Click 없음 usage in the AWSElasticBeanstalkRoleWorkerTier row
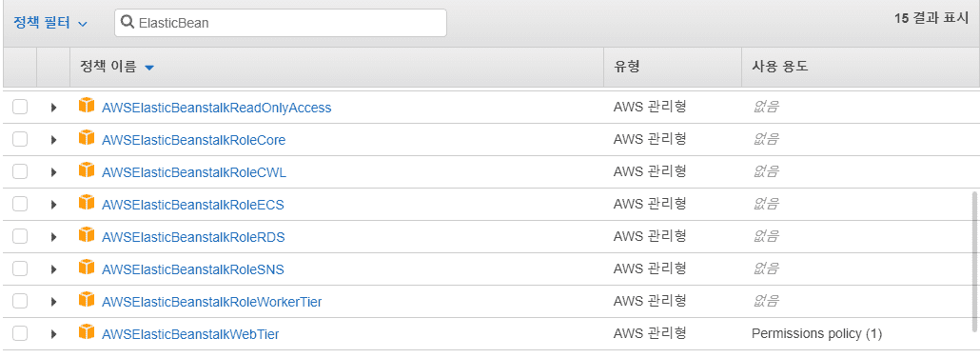Viewport: 980px width, 358px height. [x=766, y=302]
